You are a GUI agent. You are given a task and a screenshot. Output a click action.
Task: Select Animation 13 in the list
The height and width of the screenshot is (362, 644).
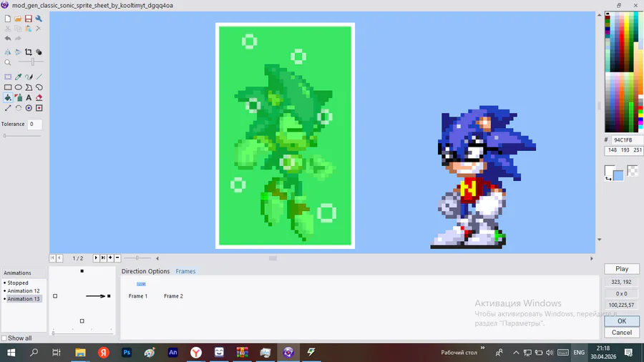24,299
